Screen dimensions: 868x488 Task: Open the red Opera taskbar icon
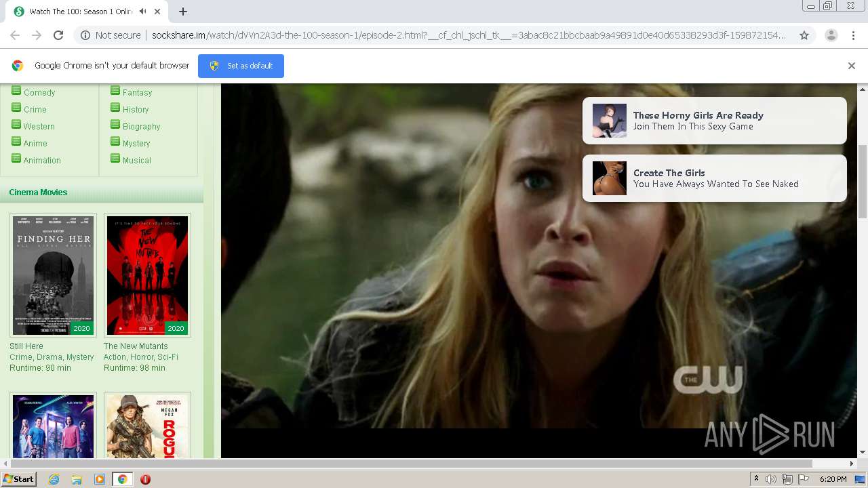click(145, 479)
